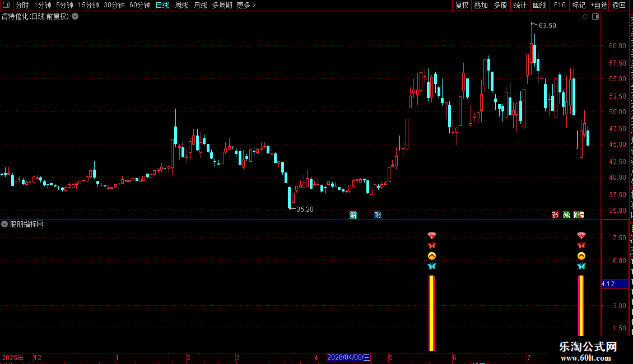Switch to 30分钟 period

(x=114, y=5)
